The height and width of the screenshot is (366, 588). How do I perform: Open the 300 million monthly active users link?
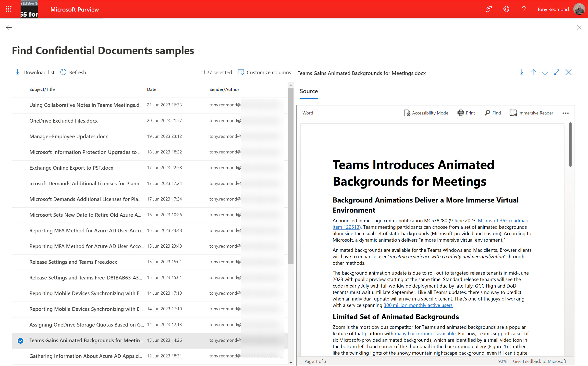click(x=418, y=305)
